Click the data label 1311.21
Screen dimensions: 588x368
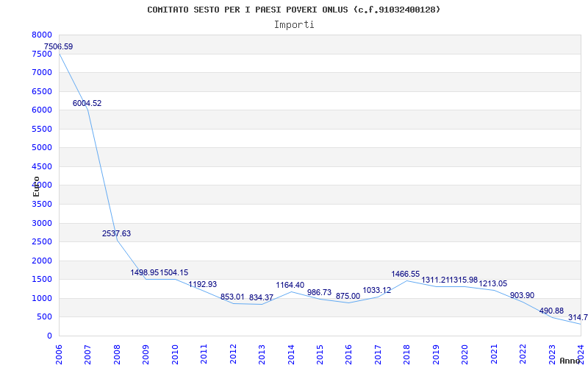(x=435, y=280)
